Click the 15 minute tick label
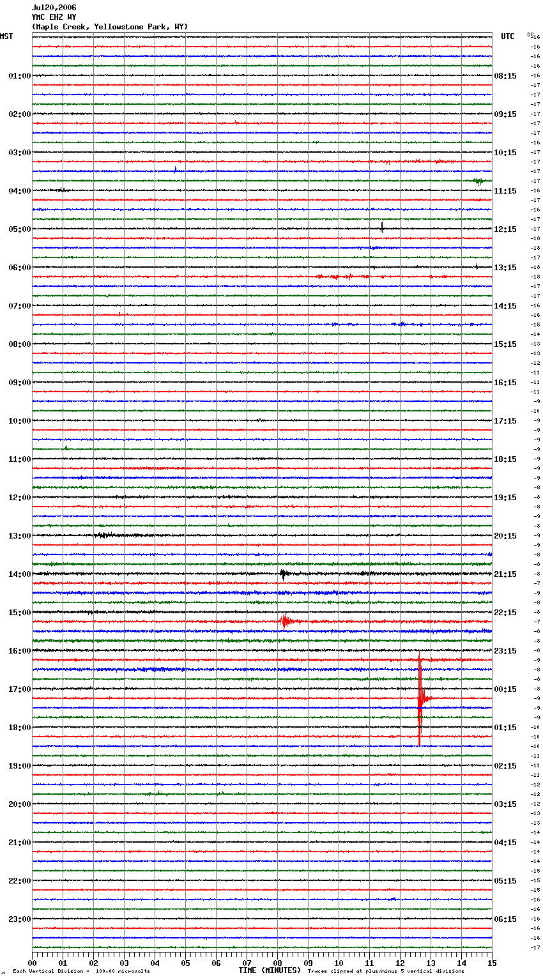543x980 pixels. (x=492, y=963)
